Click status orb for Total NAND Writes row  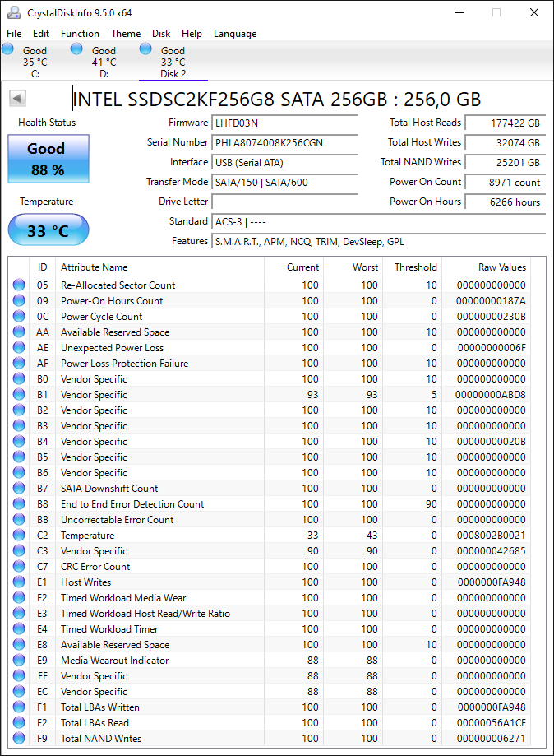(19, 738)
